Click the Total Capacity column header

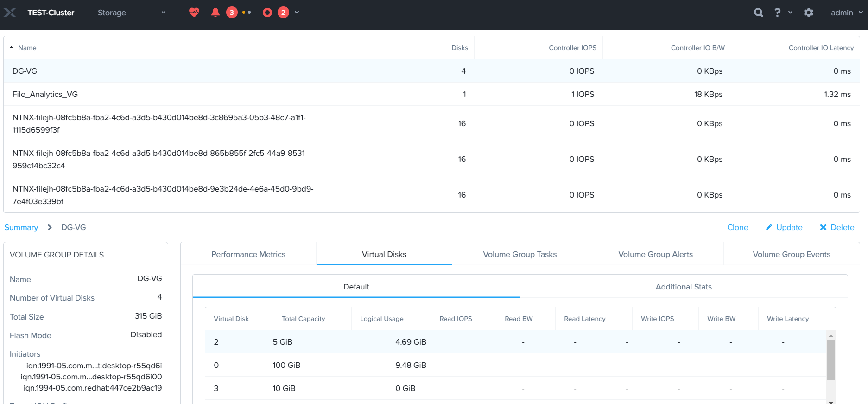pyautogui.click(x=304, y=319)
